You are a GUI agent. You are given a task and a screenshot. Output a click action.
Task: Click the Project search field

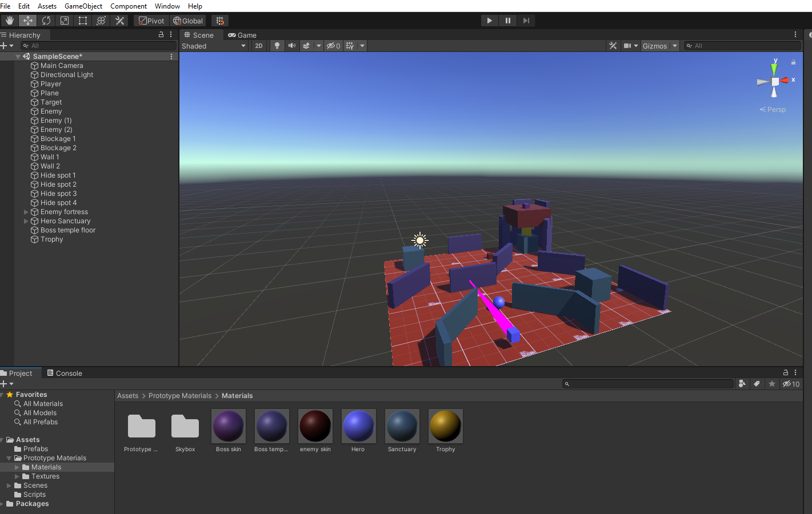(648, 384)
